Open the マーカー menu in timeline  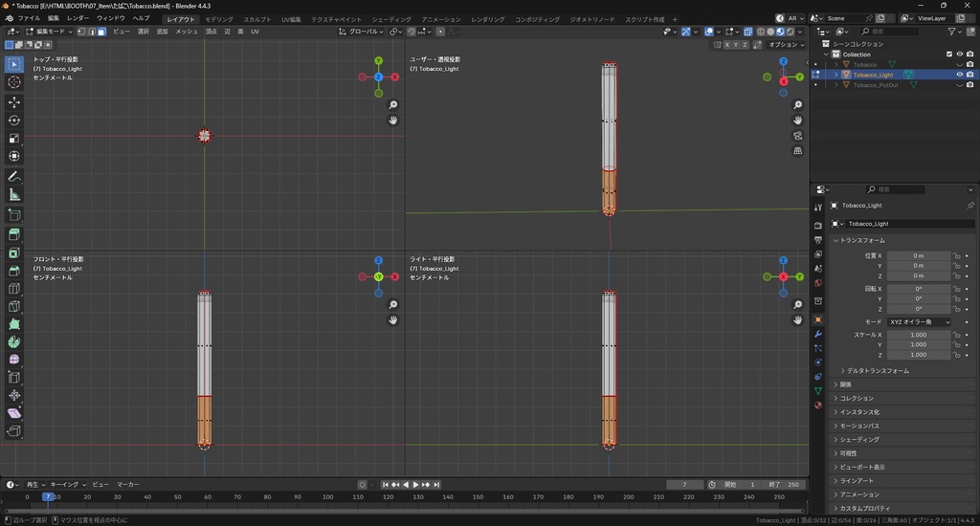[x=128, y=485]
